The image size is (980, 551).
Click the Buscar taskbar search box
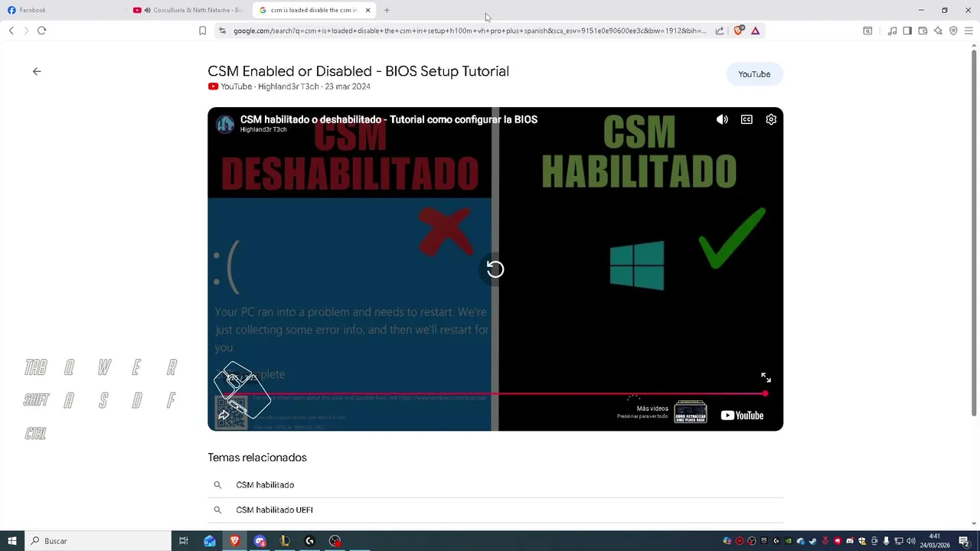point(98,541)
